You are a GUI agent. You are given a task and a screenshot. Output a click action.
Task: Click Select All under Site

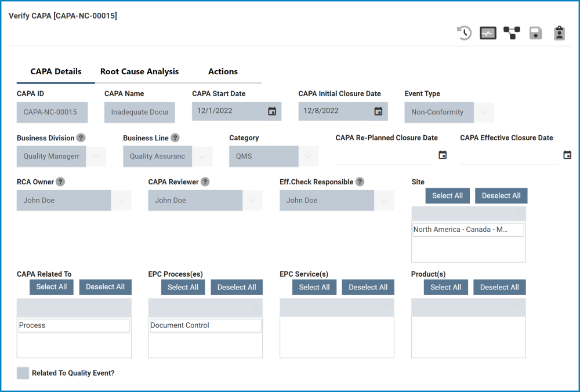tap(447, 196)
